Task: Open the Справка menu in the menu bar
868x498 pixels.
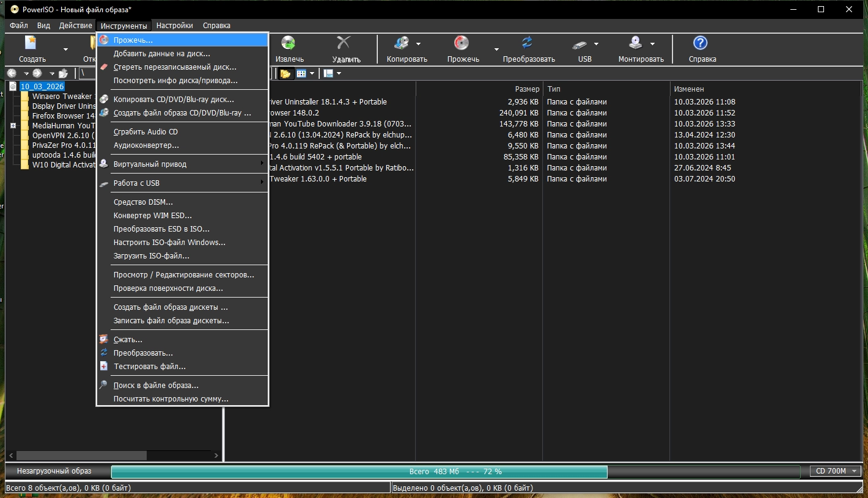Action: click(x=216, y=26)
